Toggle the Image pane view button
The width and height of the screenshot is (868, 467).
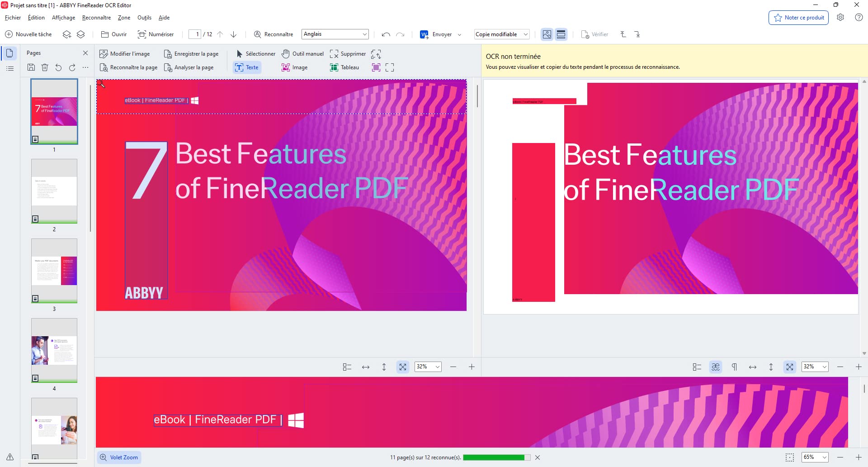547,34
